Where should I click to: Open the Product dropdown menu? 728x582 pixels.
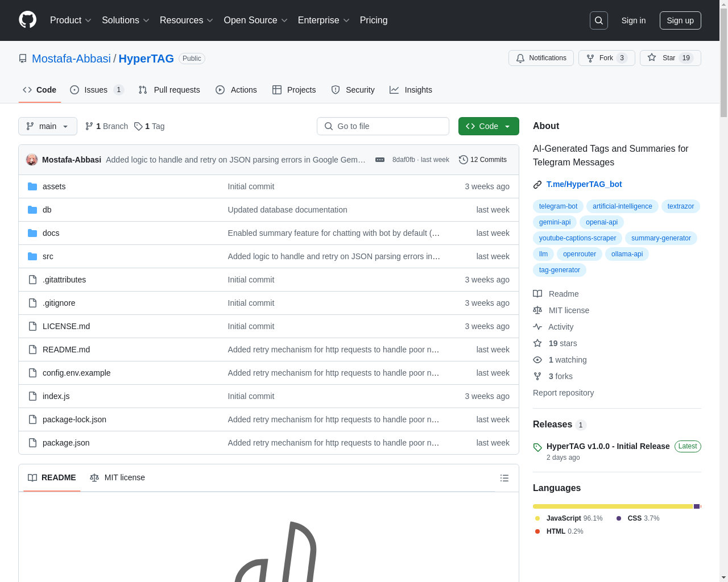click(71, 20)
